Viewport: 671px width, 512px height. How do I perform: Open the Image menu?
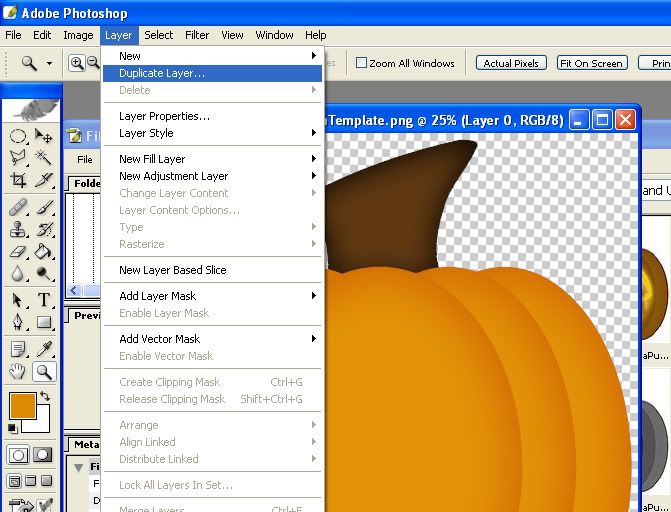pos(78,35)
